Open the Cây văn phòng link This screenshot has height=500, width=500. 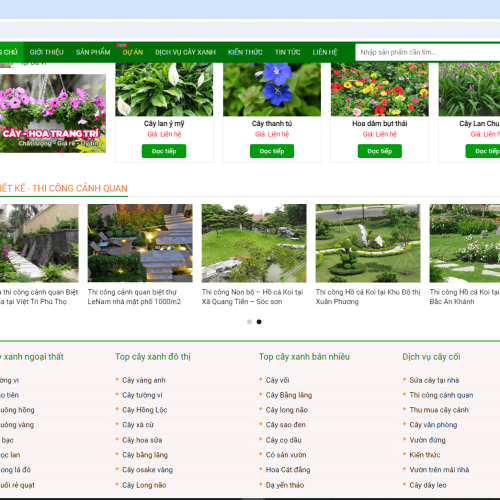[x=433, y=425]
